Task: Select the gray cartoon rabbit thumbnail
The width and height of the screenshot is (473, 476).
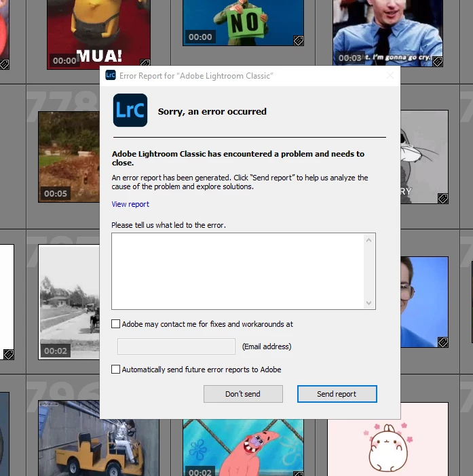Action: pos(424,157)
